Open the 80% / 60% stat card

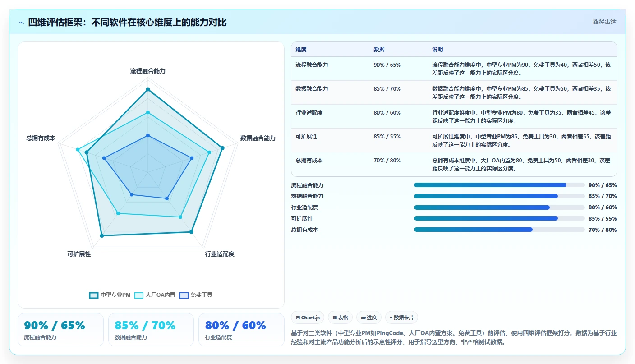241,330
